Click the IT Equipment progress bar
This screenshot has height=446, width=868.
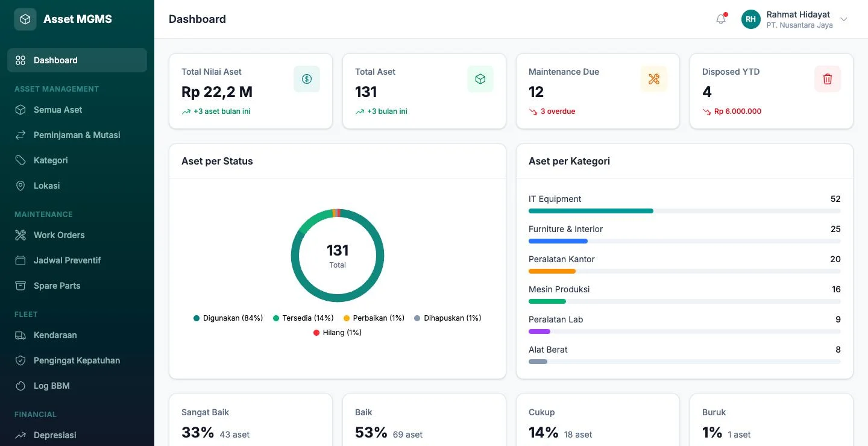point(685,211)
